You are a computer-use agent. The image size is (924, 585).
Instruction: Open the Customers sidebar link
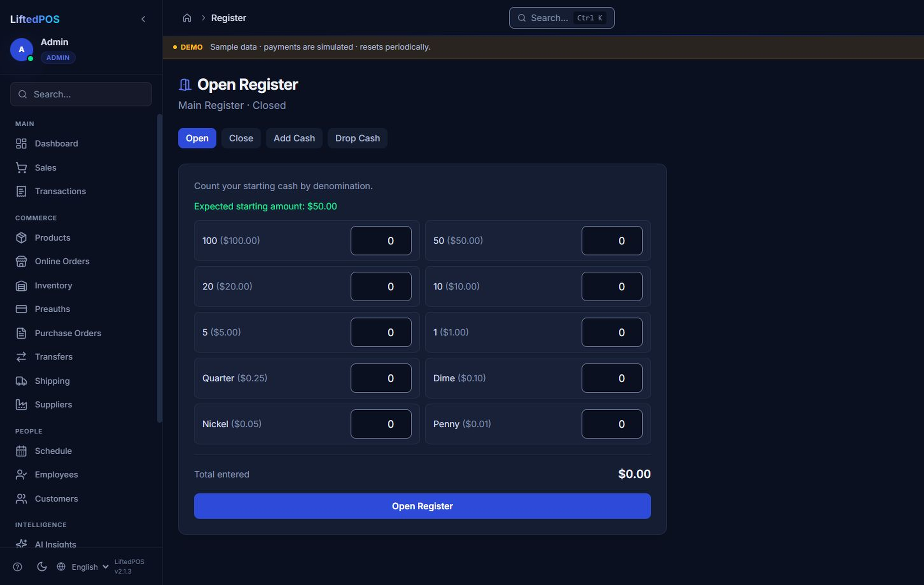(57, 499)
